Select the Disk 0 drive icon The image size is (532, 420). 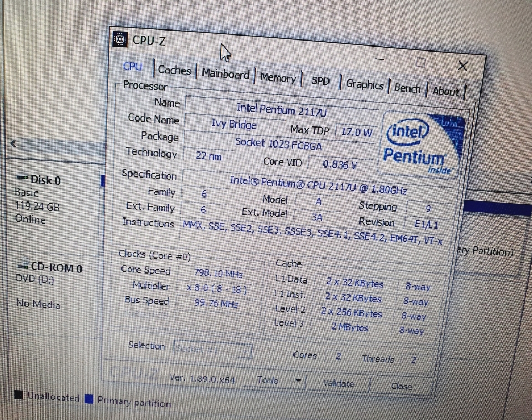[x=23, y=179]
